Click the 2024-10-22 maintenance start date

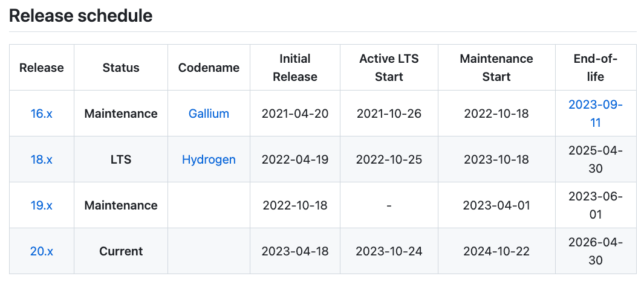(x=496, y=251)
